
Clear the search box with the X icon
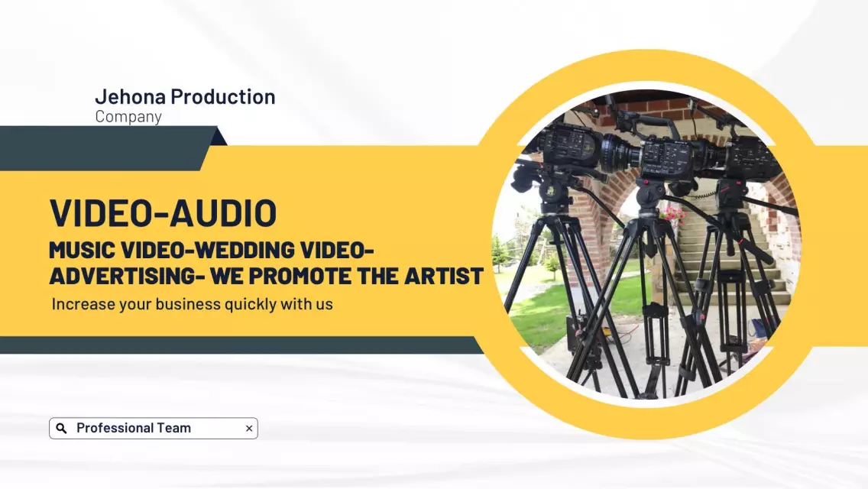(249, 428)
